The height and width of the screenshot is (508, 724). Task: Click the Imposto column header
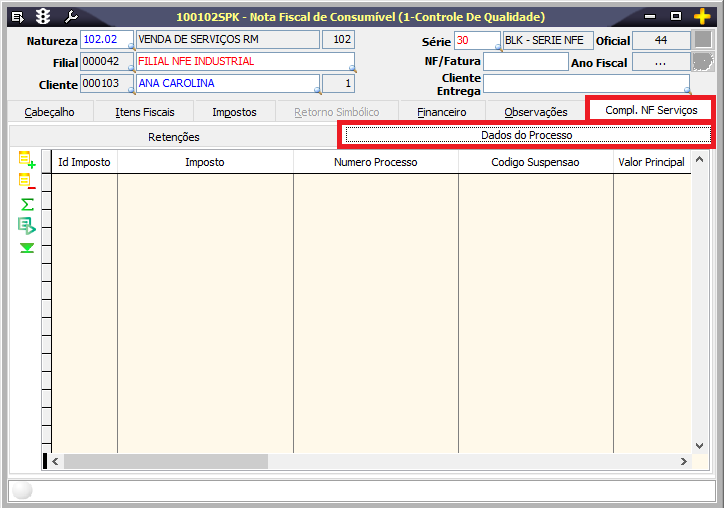[x=205, y=162]
